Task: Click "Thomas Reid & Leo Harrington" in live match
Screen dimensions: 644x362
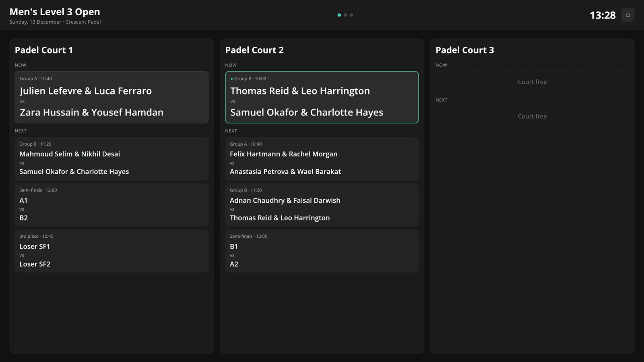Action: point(300,91)
